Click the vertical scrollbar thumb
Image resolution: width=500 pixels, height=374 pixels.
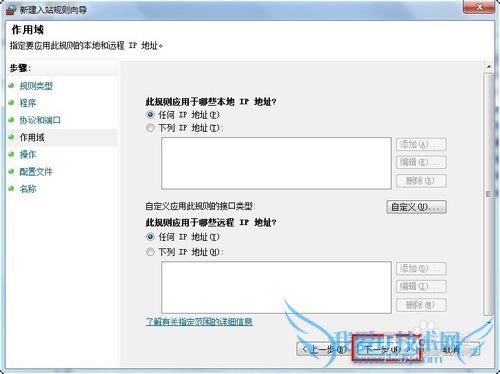point(489,194)
